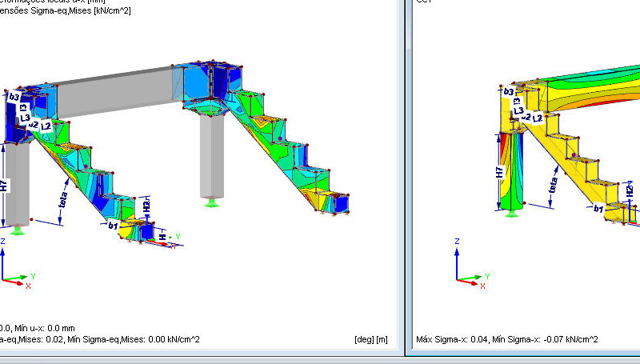Select the L3 label in right view
This screenshot has width=640, height=364.
click(518, 110)
